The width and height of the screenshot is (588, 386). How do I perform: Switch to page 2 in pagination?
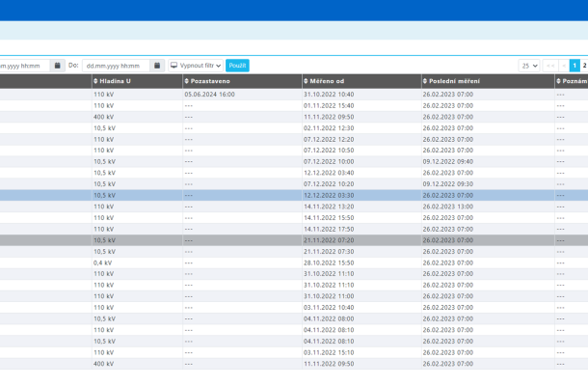click(x=584, y=66)
